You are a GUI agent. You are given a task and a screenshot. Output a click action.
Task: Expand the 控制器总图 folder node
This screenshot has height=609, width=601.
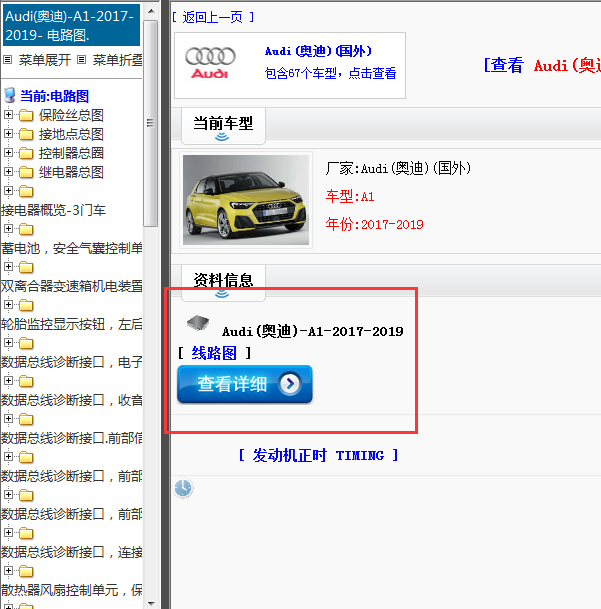pyautogui.click(x=8, y=153)
